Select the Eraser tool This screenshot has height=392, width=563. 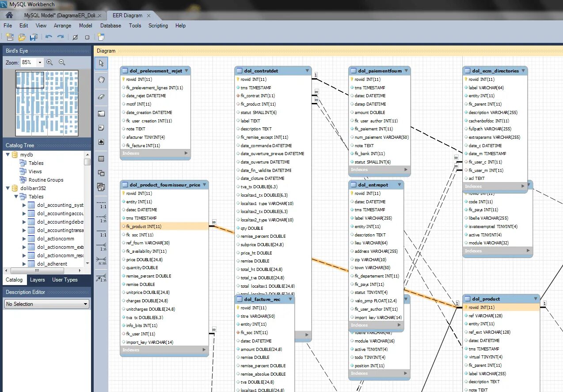click(x=101, y=96)
